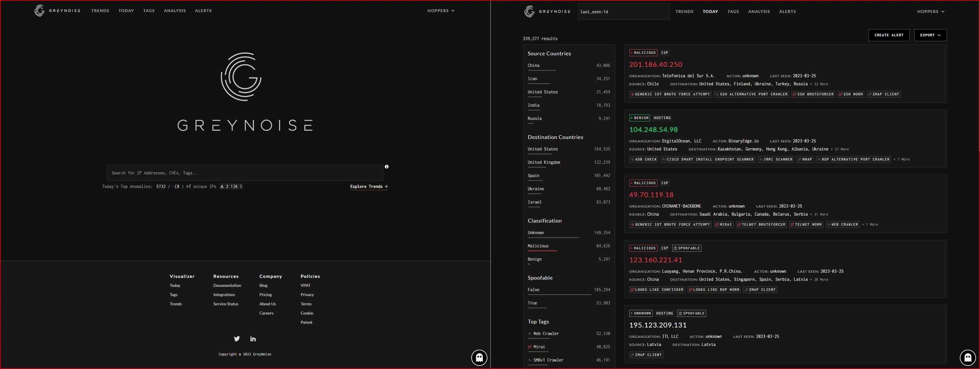Screen dimensions: 980x369
Task: Enable the Spoofable True filter
Action: 532,303
